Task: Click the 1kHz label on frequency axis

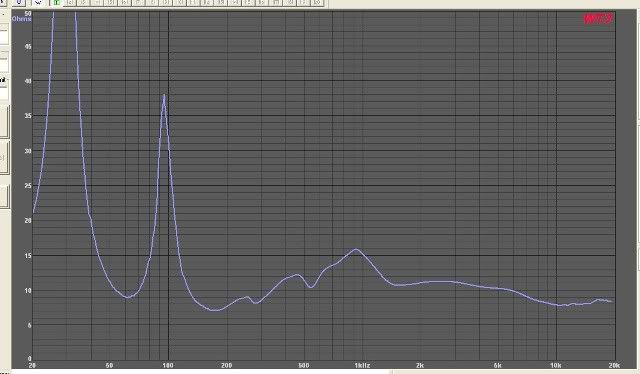Action: (362, 365)
